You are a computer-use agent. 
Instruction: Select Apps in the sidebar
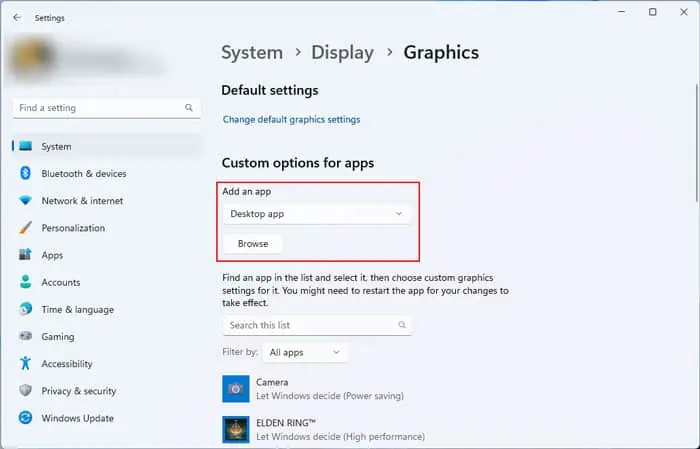pos(107,255)
